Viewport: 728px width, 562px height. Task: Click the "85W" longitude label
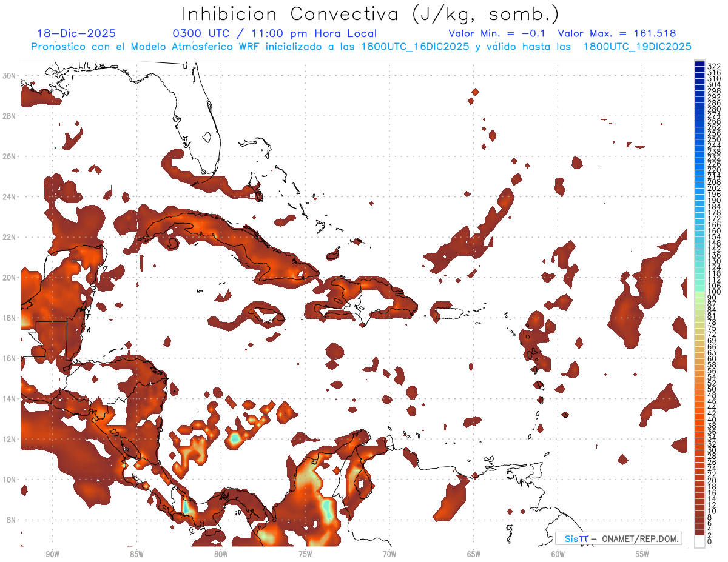[136, 554]
